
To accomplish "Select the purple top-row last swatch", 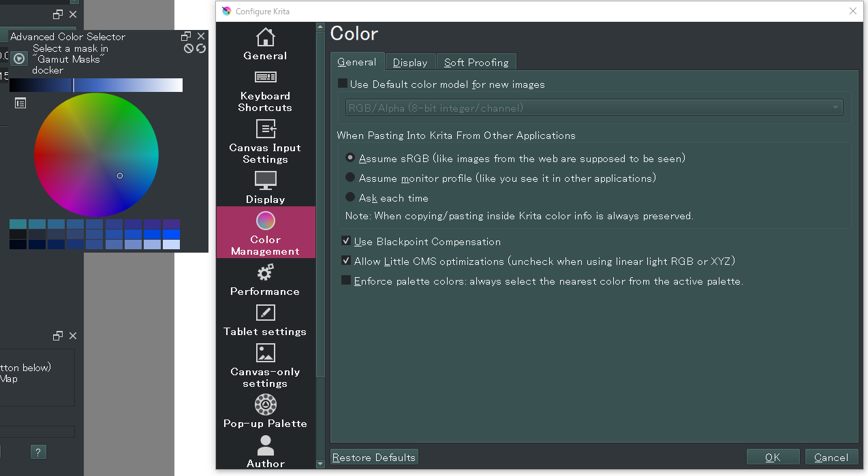I will point(171,223).
